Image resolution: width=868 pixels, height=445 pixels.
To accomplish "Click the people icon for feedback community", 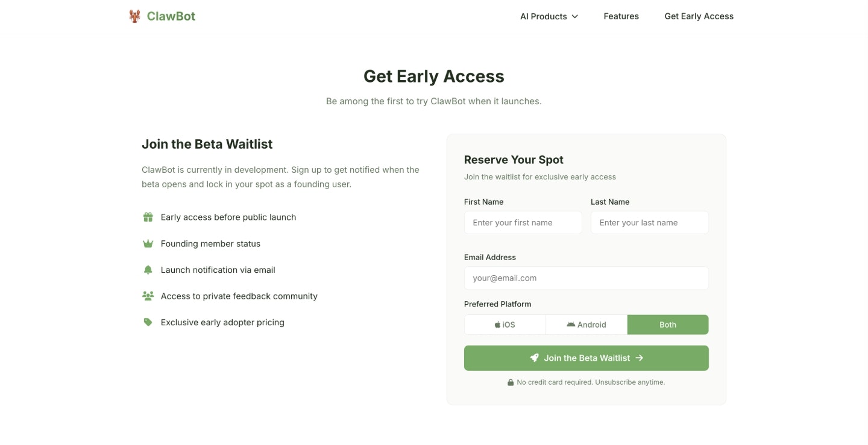I will point(148,296).
